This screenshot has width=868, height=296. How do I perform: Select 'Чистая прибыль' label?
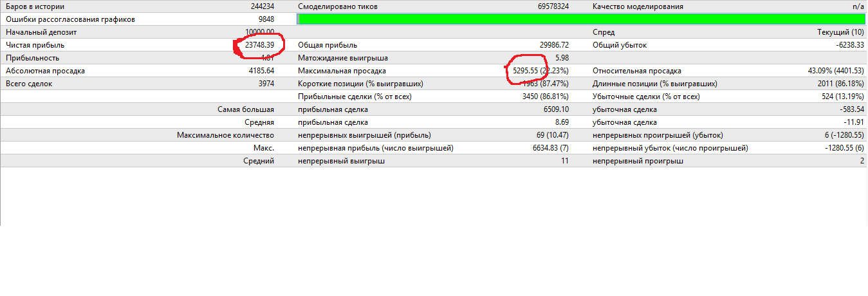35,45
